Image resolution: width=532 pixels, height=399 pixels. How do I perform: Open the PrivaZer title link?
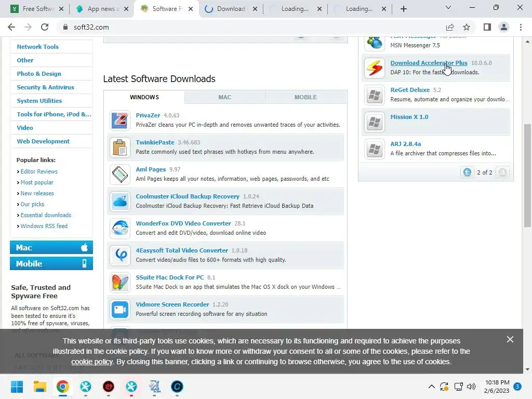click(148, 115)
